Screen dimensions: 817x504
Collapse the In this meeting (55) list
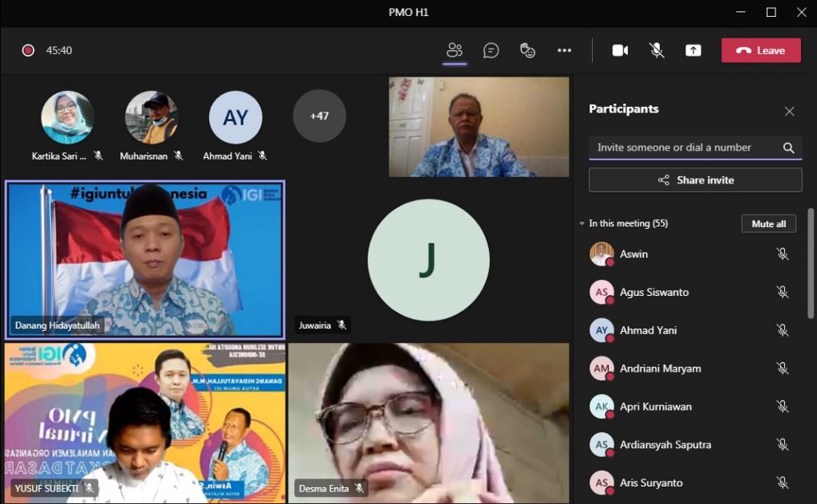(x=582, y=224)
